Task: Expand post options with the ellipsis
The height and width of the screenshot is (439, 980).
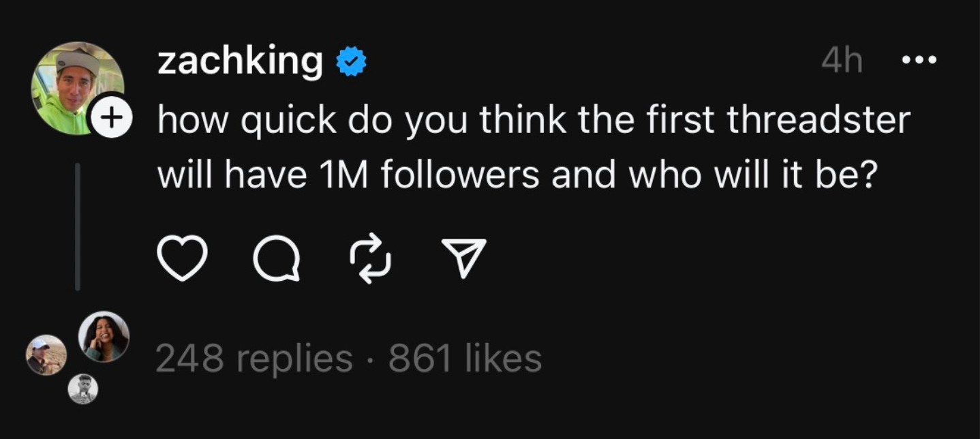Action: click(x=919, y=60)
